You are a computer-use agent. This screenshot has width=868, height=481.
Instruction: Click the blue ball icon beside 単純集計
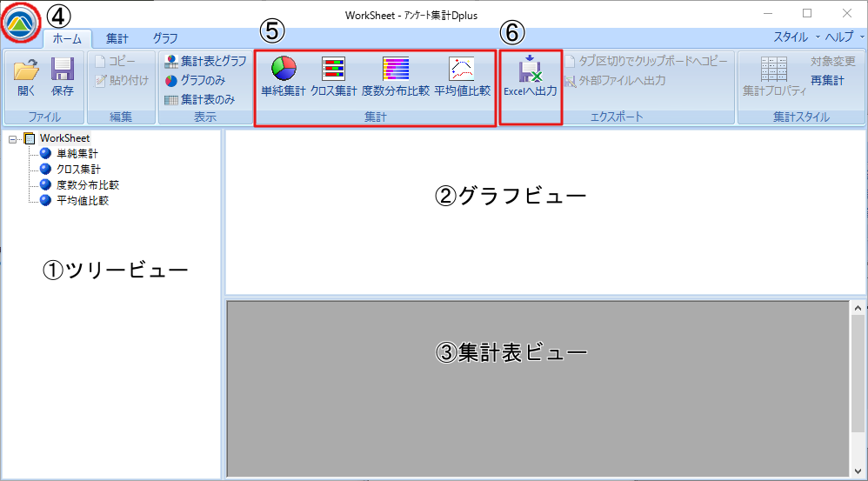(46, 154)
